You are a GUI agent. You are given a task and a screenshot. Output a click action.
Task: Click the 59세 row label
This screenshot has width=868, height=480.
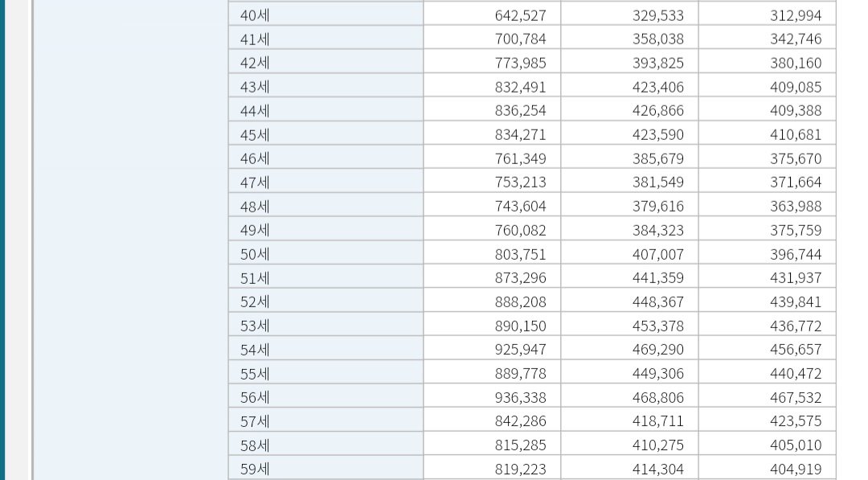tap(326, 469)
